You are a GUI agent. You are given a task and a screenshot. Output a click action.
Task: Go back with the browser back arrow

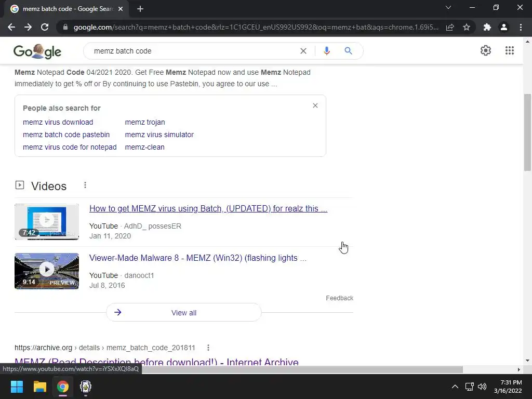pos(11,27)
